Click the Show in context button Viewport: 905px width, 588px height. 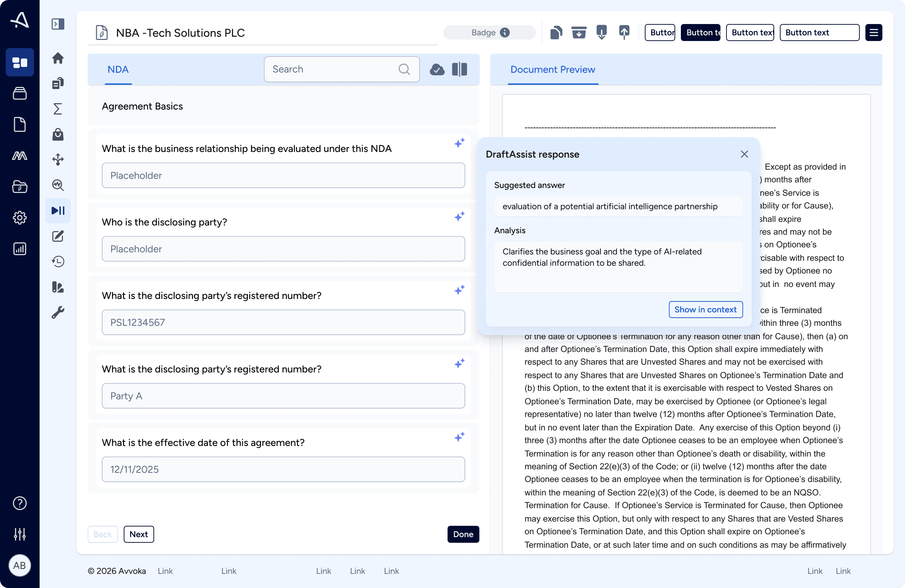[705, 310]
